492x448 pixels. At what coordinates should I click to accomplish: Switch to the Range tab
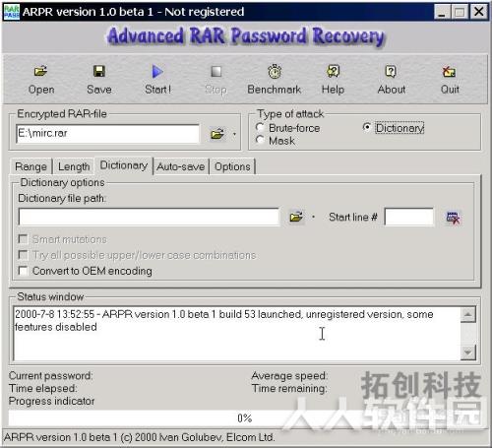pos(31,166)
